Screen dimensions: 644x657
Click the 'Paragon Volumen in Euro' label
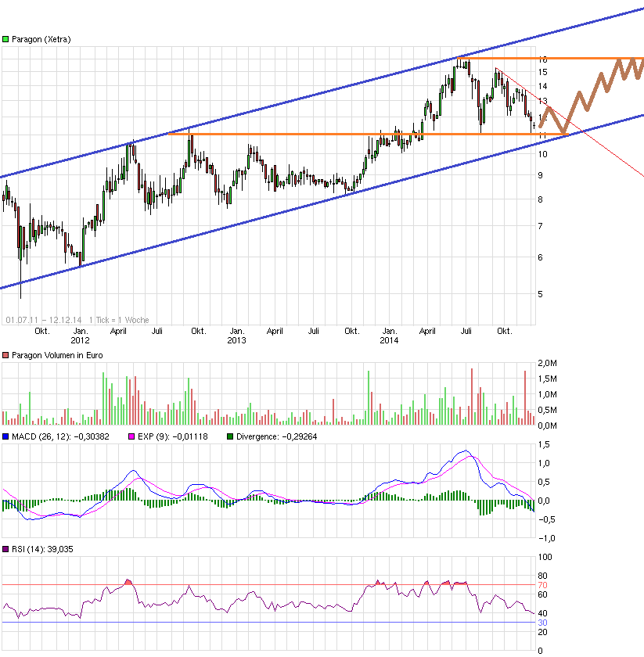[57, 355]
